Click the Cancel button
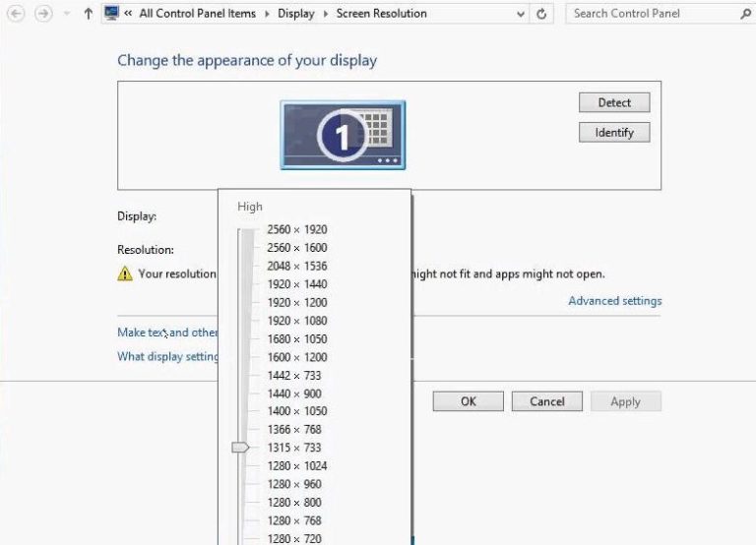 click(546, 401)
